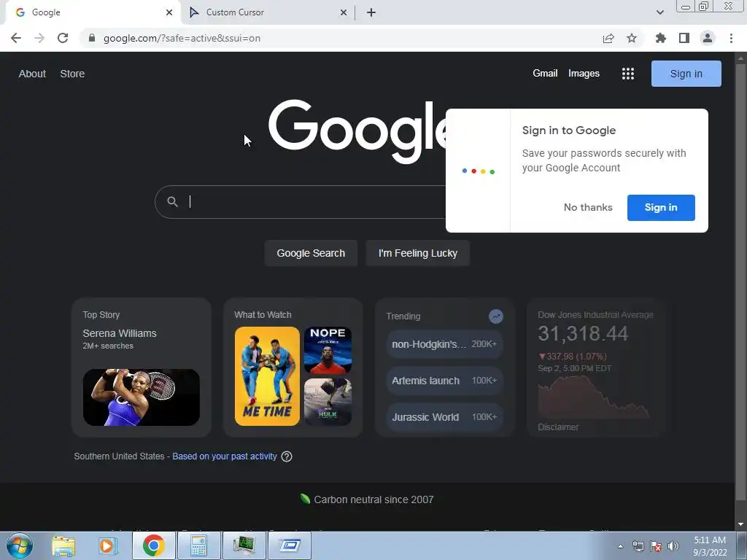Click the browser forward arrow
This screenshot has width=747, height=560.
coord(39,38)
